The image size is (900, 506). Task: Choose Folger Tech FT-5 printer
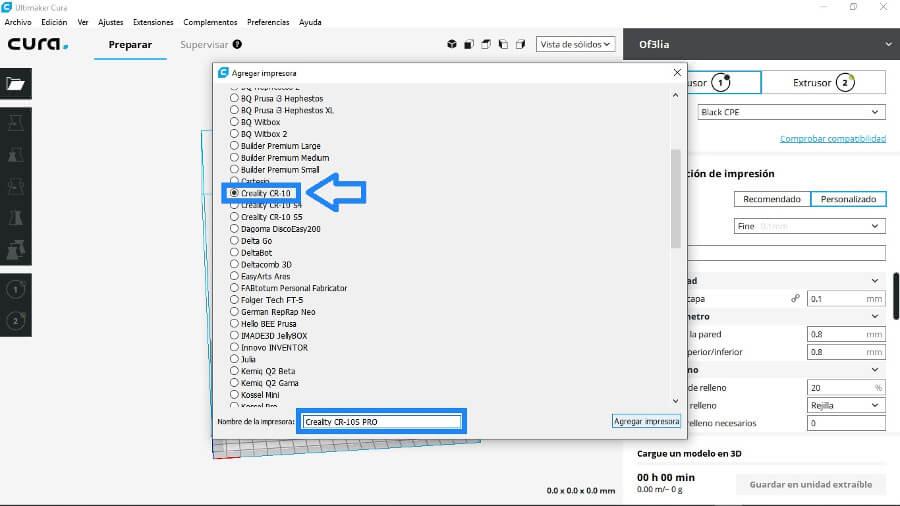pos(267,300)
